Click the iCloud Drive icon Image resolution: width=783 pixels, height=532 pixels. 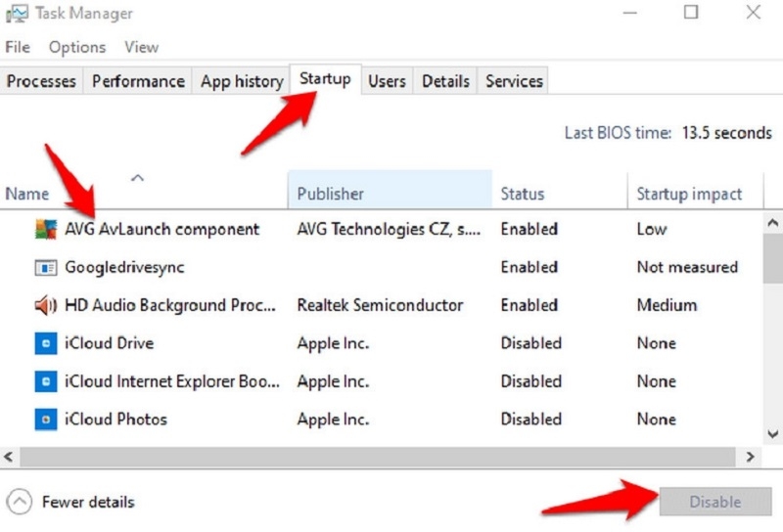[45, 343]
